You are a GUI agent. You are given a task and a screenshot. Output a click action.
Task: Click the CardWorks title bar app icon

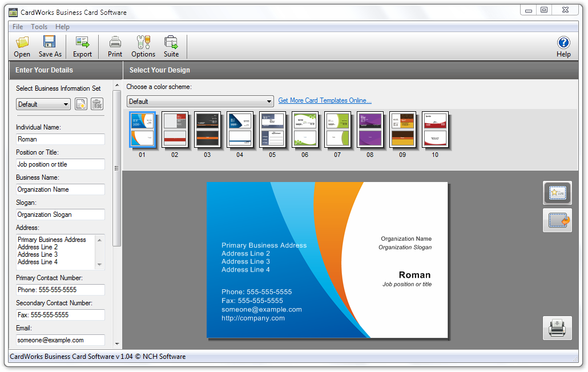click(13, 13)
